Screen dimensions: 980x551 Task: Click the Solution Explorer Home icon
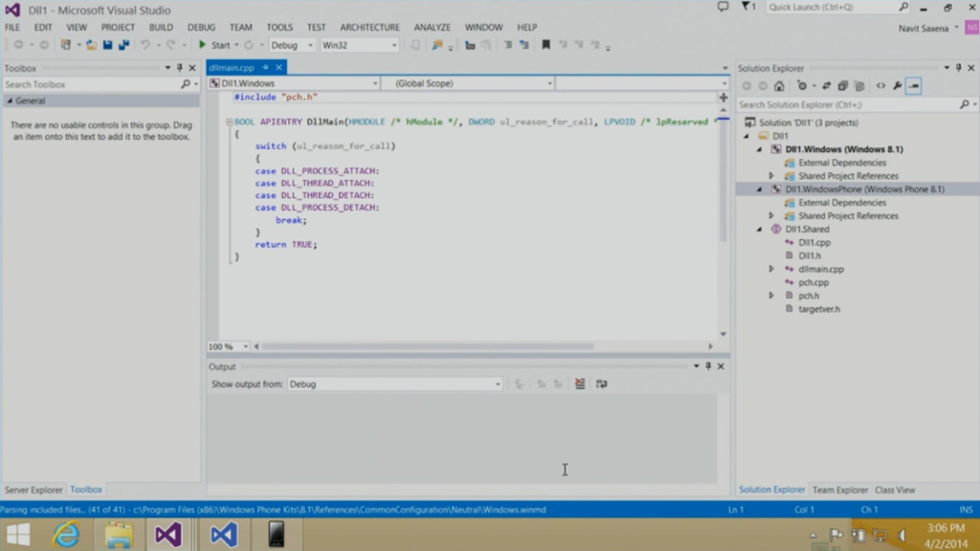[x=779, y=86]
